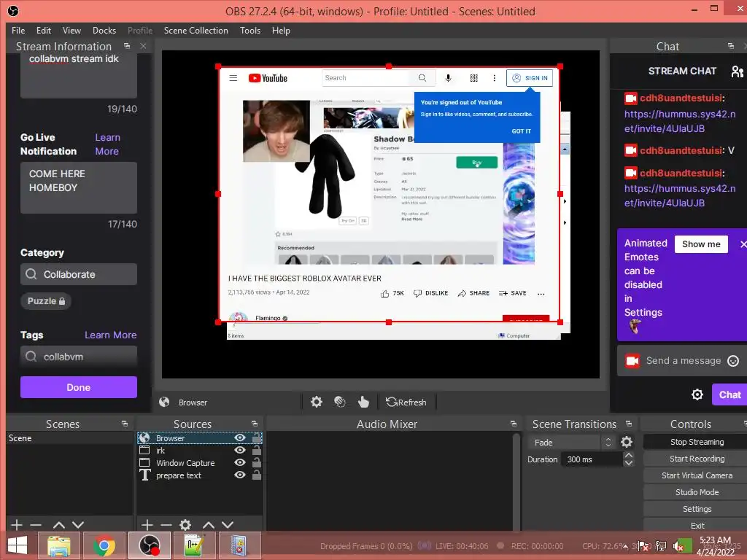
Task: Open the Tools menu
Action: coord(250,31)
